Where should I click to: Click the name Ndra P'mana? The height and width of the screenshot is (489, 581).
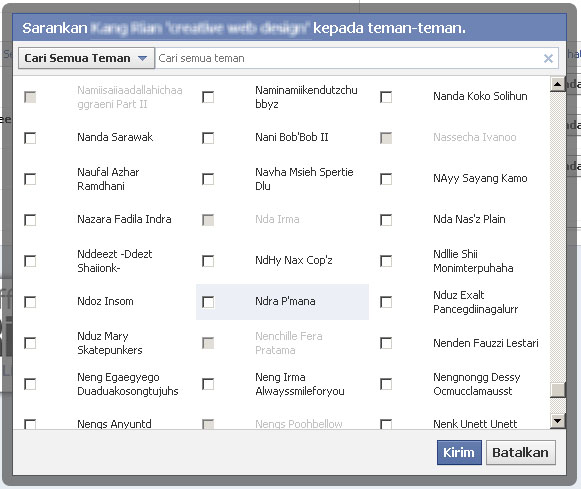(285, 301)
